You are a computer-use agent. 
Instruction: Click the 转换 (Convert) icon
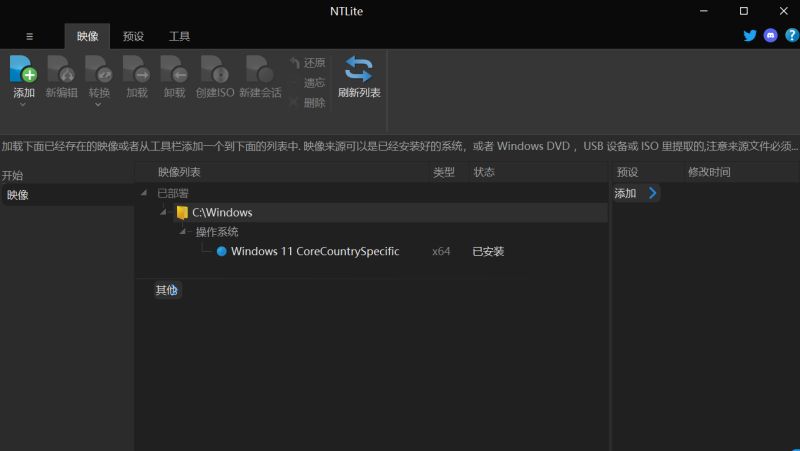click(x=99, y=69)
